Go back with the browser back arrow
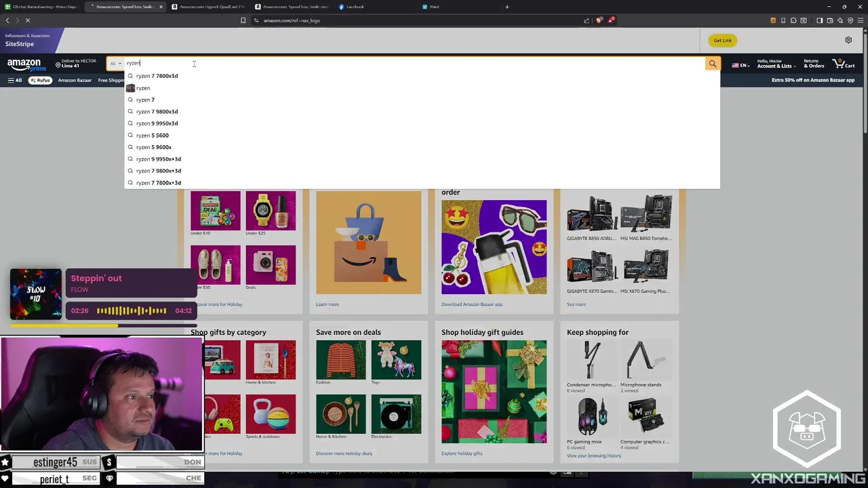 click(x=7, y=20)
